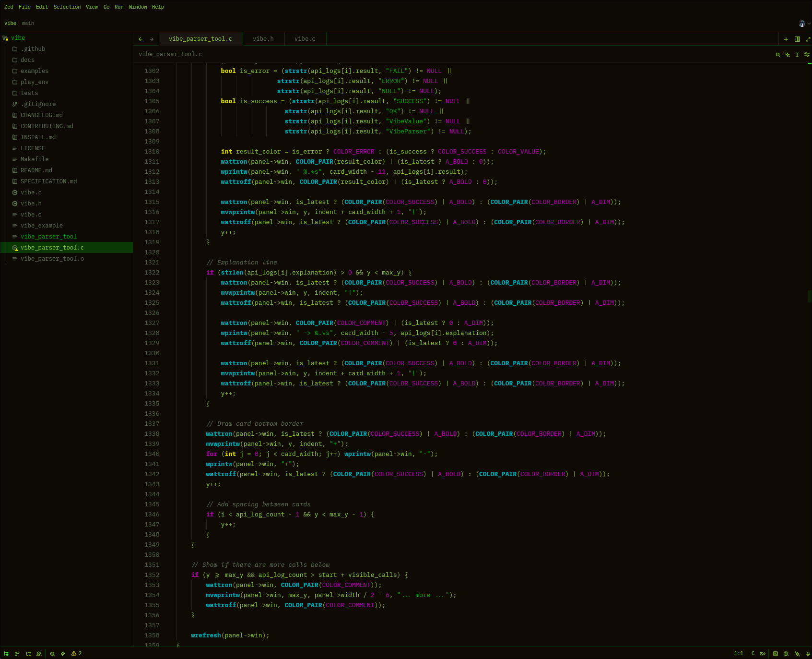Click the Zed edit prediction icon
The image size is (812, 659).
coord(763,653)
